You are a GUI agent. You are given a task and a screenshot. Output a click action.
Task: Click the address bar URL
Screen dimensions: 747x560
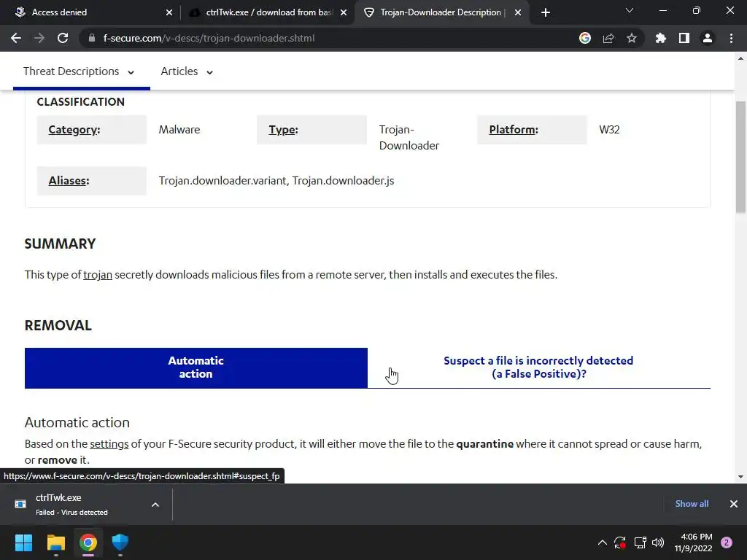click(x=209, y=38)
